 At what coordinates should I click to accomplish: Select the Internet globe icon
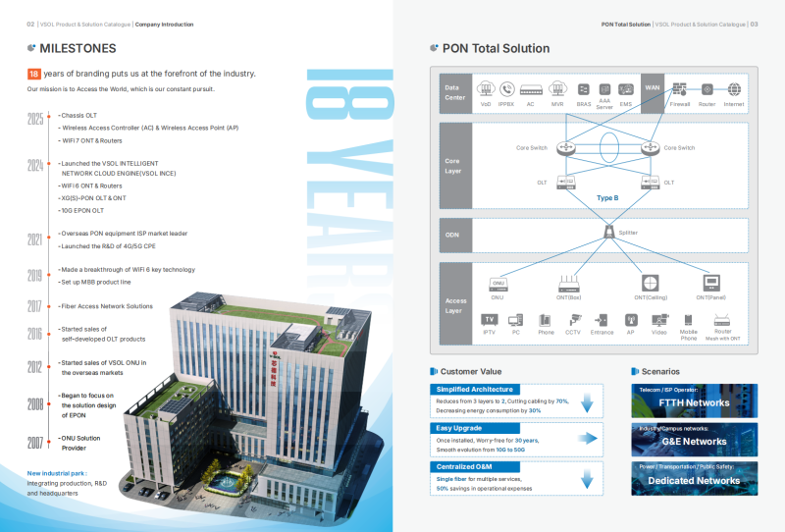pyautogui.click(x=734, y=89)
